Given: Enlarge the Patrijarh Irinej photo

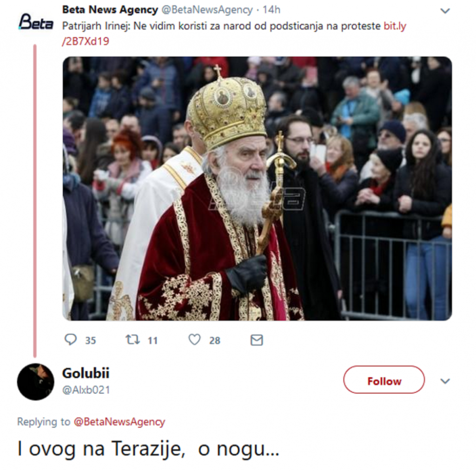Looking at the screenshot, I should pyautogui.click(x=257, y=188).
